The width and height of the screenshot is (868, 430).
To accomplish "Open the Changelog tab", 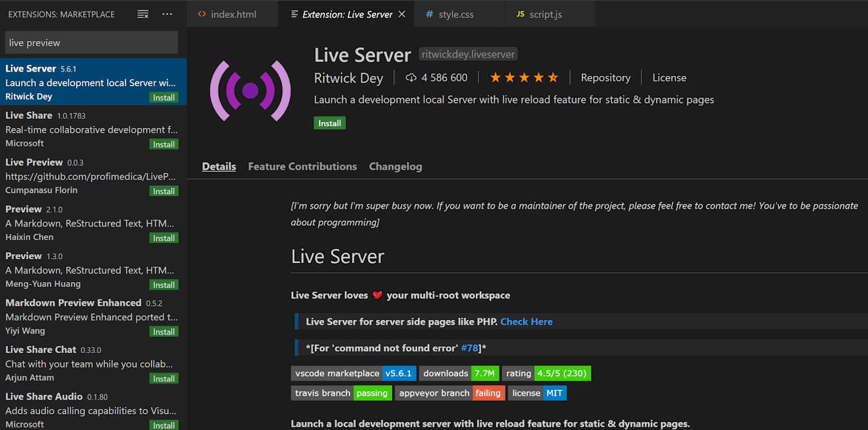I will tap(395, 167).
